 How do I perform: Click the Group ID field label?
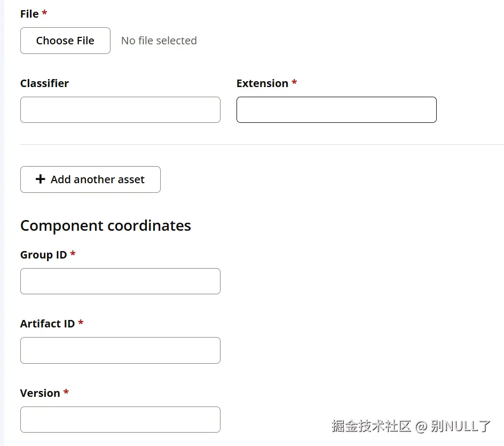[x=43, y=255]
